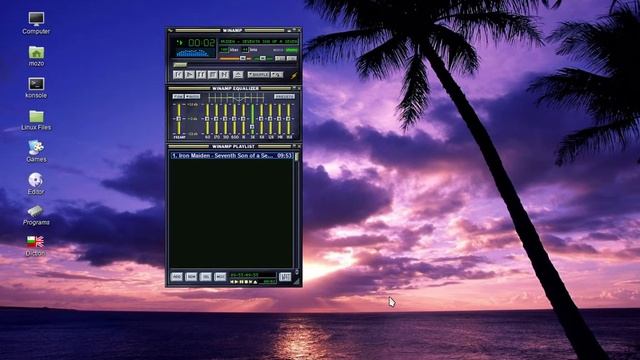Screen dimensions: 640x360
Task: Click the equalizer frequency curve graph
Action: [x=236, y=98]
